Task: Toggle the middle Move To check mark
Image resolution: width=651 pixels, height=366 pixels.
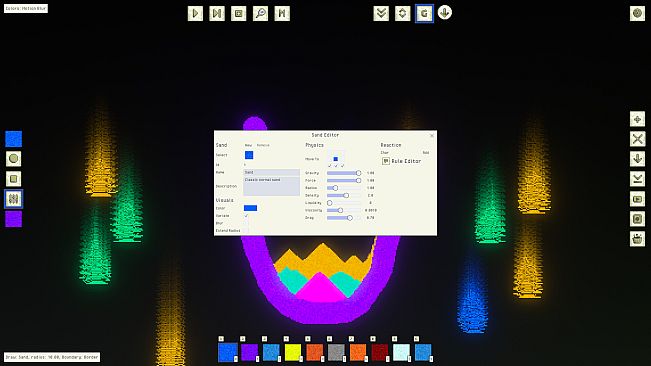Action: pyautogui.click(x=336, y=166)
